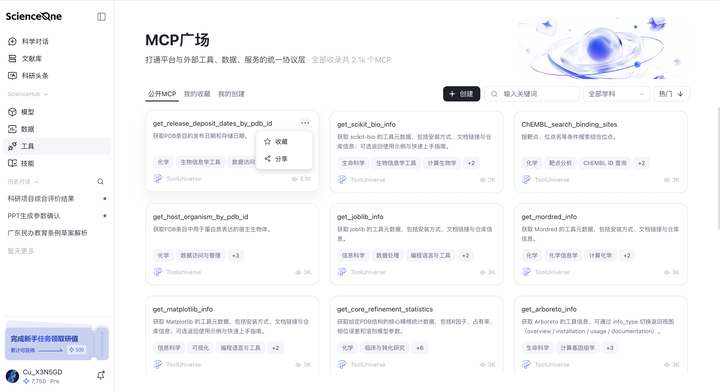720x392 pixels.
Task: Open the get_mordred_info card
Action: click(600, 244)
